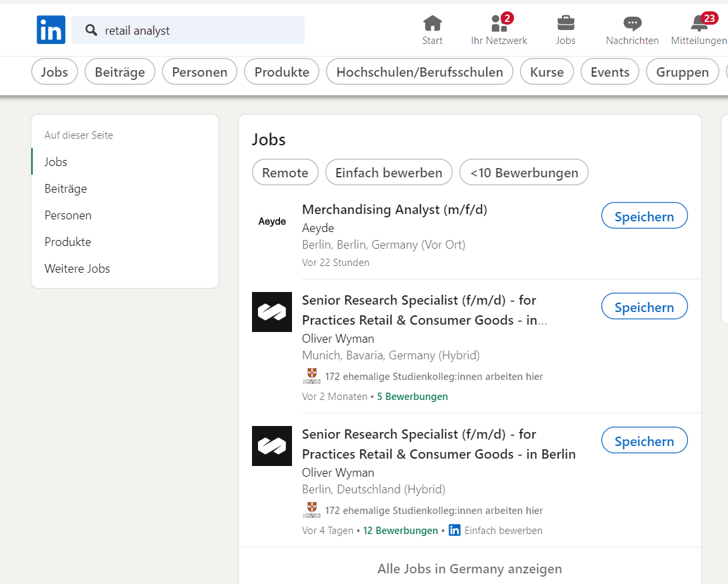The image size is (728, 584).
Task: Open Alle Jobs in Germany anzeigen
Action: (469, 569)
